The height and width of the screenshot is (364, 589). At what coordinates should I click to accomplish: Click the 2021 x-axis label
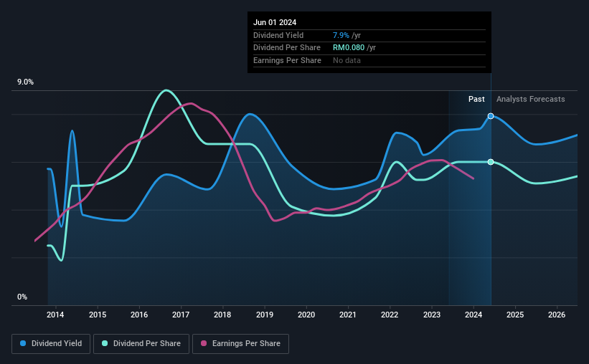tap(348, 315)
